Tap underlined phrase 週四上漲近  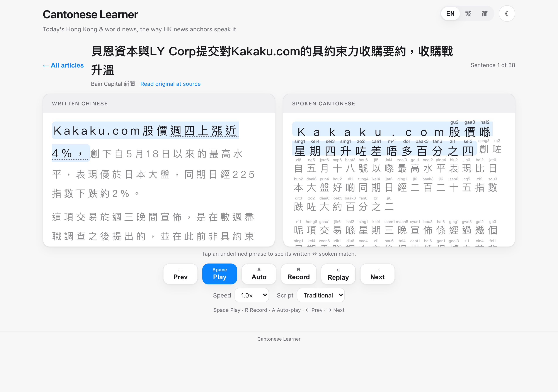[x=204, y=131]
